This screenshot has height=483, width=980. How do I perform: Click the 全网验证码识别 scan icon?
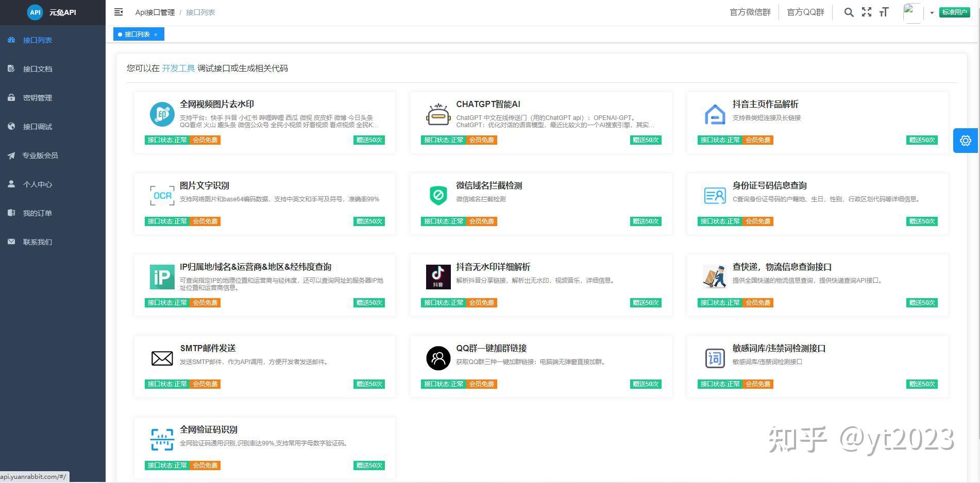162,440
